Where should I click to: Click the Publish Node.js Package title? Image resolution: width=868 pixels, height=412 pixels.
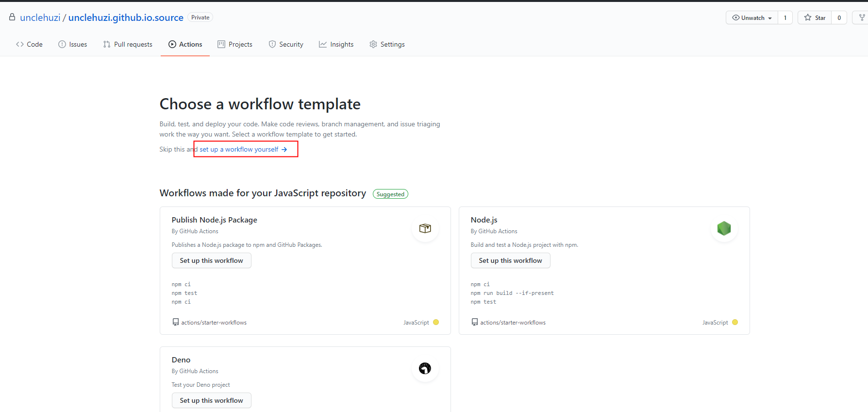pyautogui.click(x=214, y=220)
